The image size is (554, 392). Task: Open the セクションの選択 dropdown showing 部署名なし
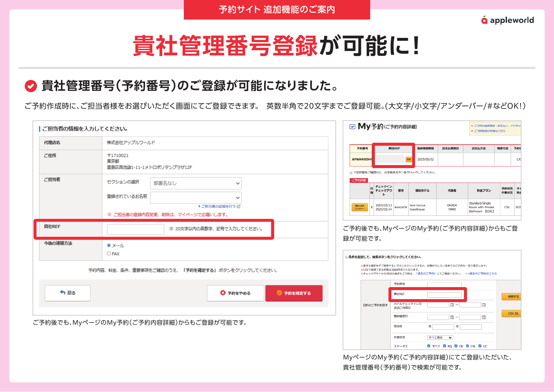pos(196,183)
